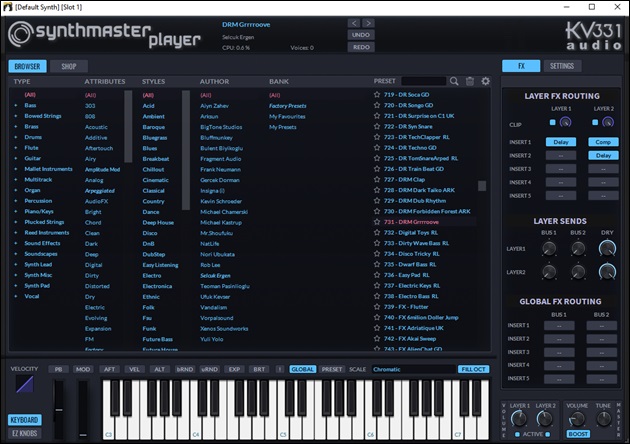Click the delete preset trash icon
The height and width of the screenshot is (444, 630).
click(x=470, y=81)
